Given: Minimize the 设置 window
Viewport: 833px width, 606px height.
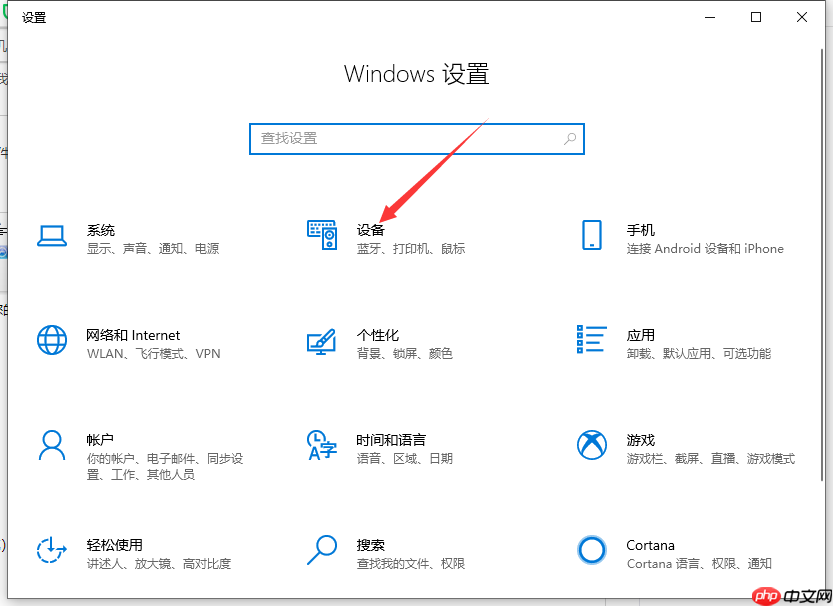Looking at the screenshot, I should pos(710,17).
